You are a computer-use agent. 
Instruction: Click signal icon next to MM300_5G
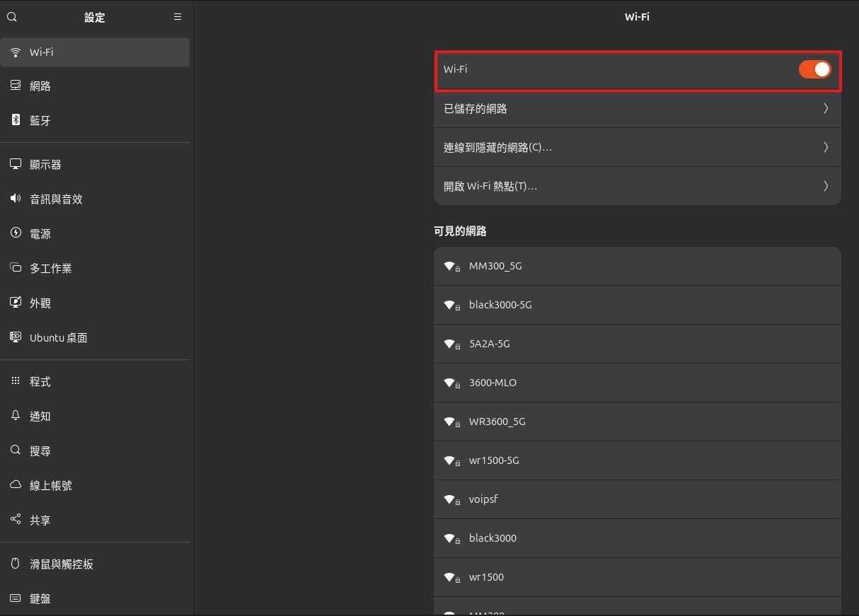coord(451,267)
